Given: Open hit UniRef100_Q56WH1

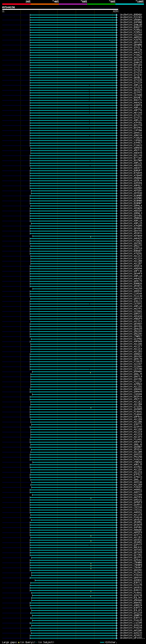Looking at the screenshot, I should 131,20.
